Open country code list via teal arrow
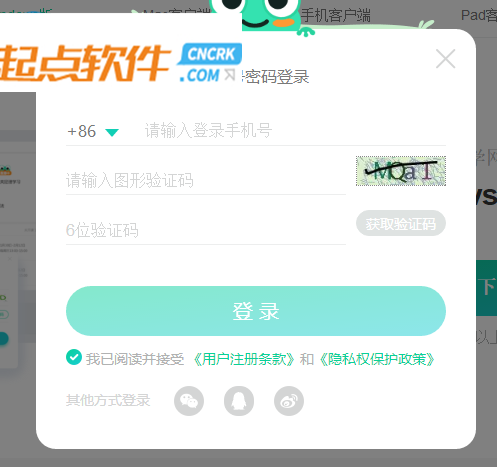This screenshot has height=467, width=497. (112, 133)
